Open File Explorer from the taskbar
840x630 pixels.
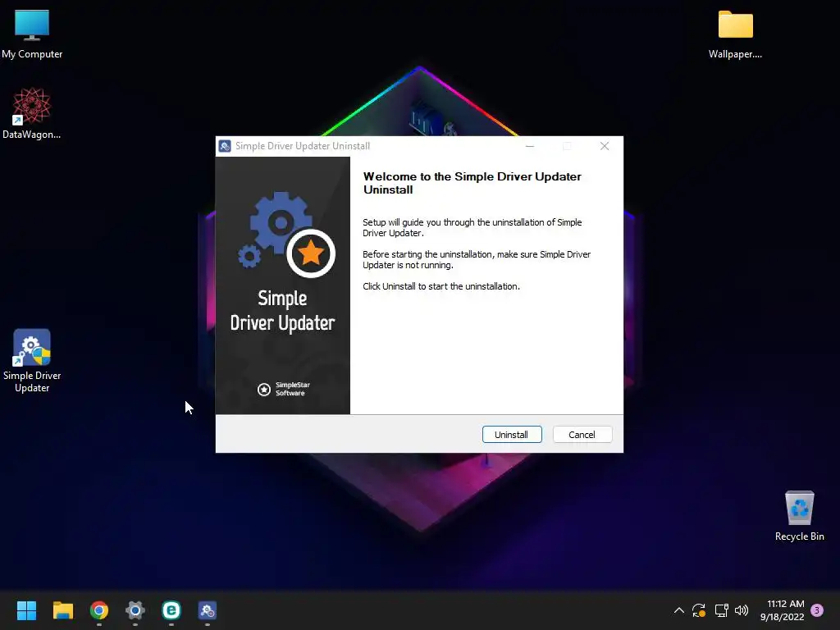62,610
